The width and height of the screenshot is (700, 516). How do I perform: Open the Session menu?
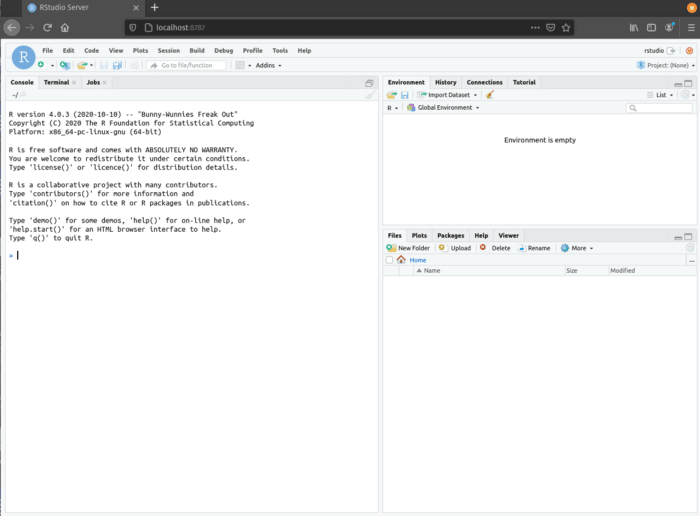(x=168, y=50)
